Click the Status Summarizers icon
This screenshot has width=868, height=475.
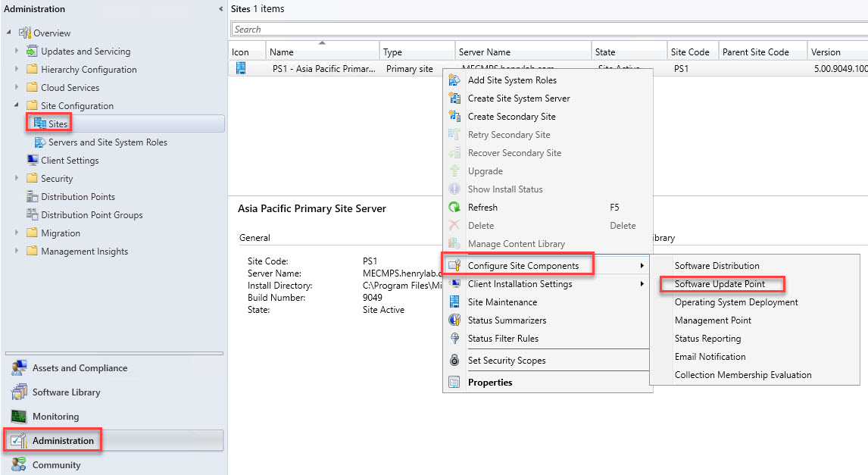pos(454,320)
